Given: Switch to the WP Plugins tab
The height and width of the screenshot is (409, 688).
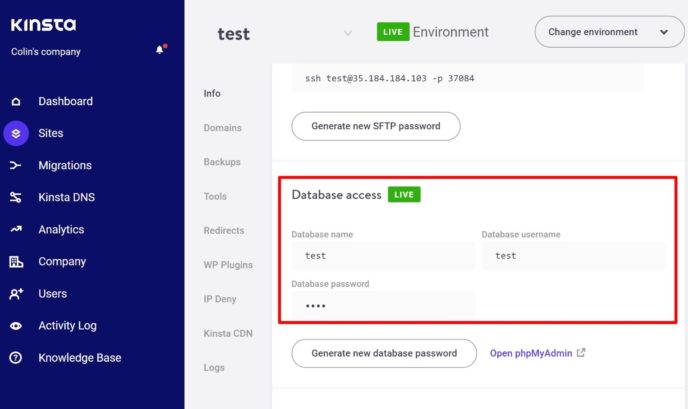Looking at the screenshot, I should click(228, 265).
